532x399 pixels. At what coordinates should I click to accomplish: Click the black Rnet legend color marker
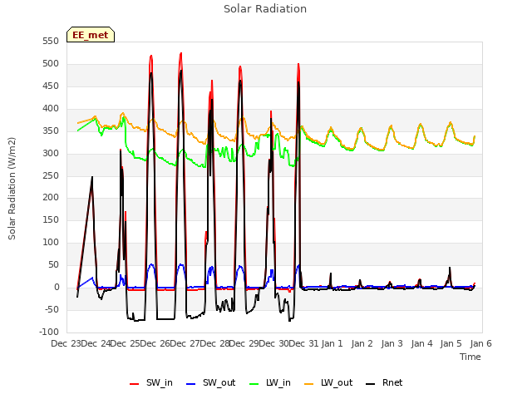371,384
